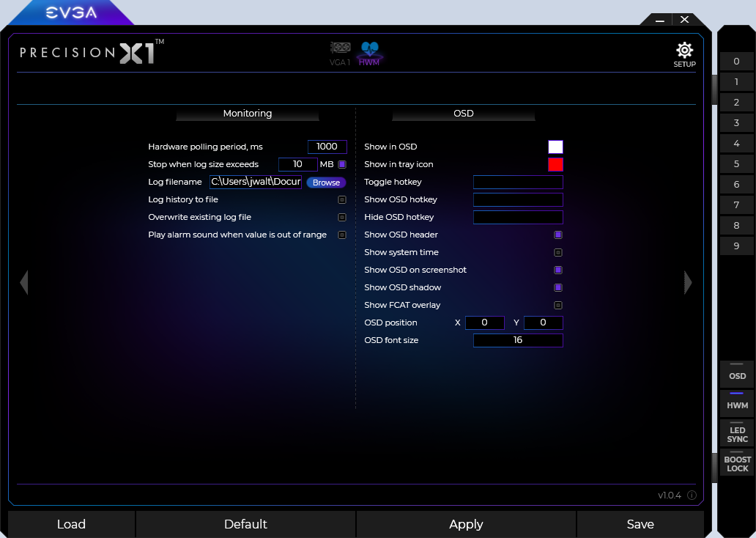Pick the white Show in OSD color swatch

(x=555, y=147)
